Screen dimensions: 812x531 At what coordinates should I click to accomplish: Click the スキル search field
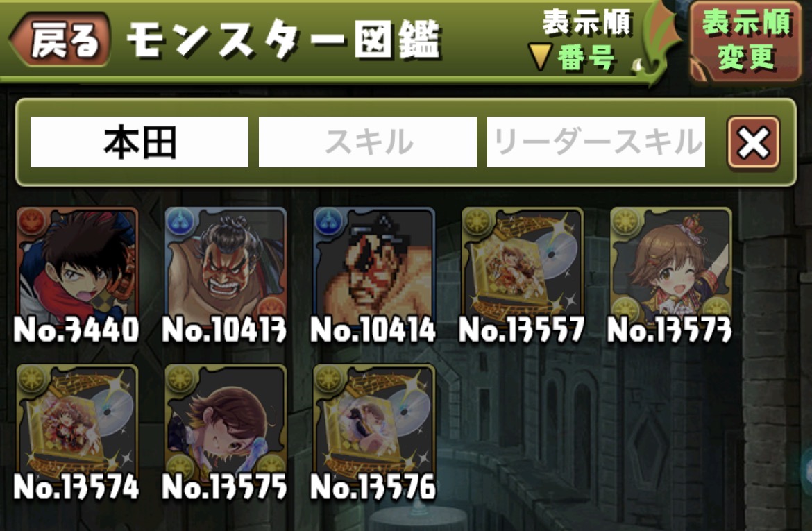(368, 142)
